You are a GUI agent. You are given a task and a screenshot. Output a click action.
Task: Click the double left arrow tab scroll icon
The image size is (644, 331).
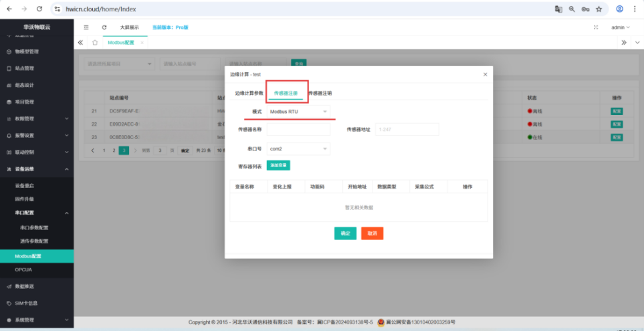tap(81, 42)
